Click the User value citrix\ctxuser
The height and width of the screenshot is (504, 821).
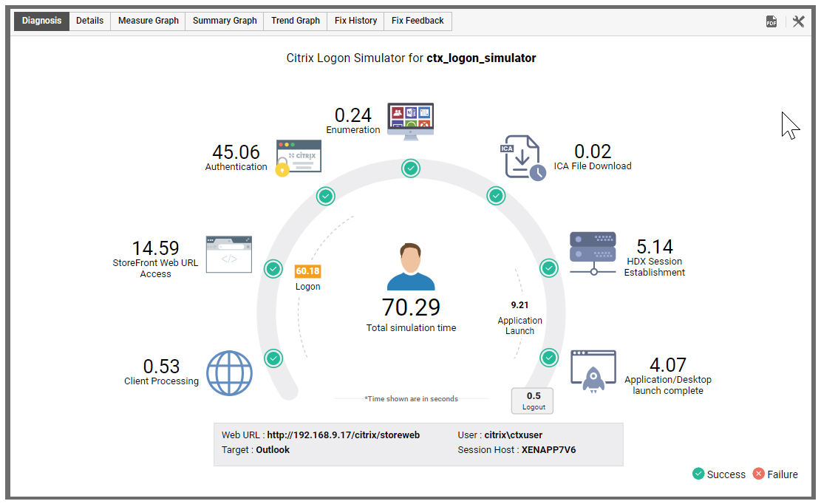point(513,435)
